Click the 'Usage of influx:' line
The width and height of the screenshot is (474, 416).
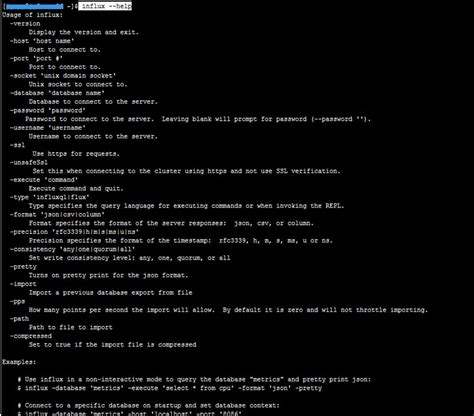32,15
